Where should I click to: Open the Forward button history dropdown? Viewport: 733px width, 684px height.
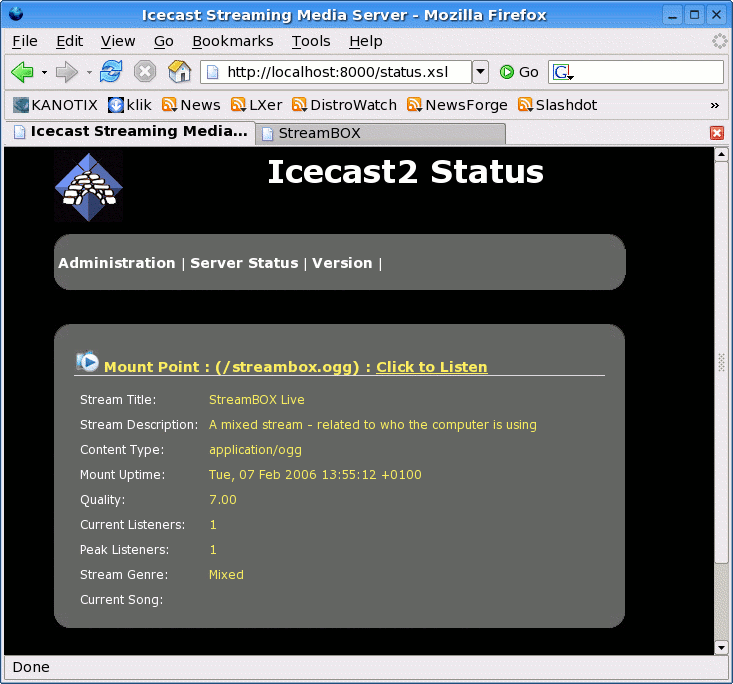coord(89,72)
